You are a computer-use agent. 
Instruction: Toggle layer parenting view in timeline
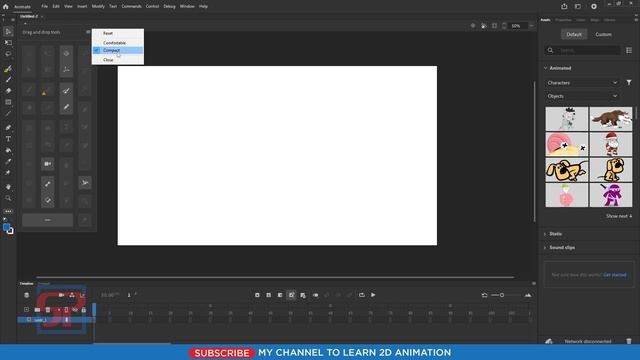[x=72, y=295]
